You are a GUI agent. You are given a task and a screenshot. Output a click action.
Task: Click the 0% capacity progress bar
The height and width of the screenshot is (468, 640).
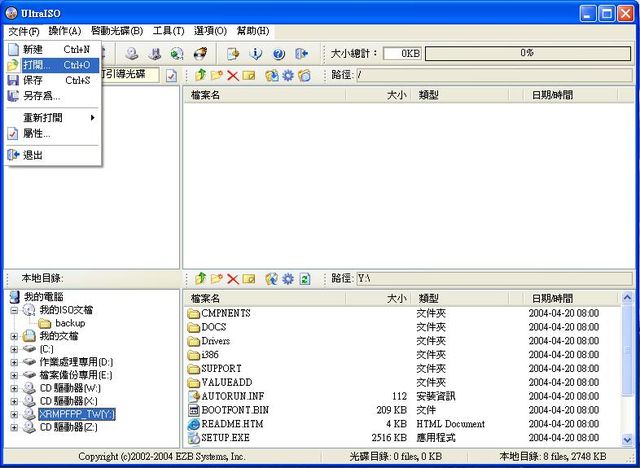click(x=528, y=53)
